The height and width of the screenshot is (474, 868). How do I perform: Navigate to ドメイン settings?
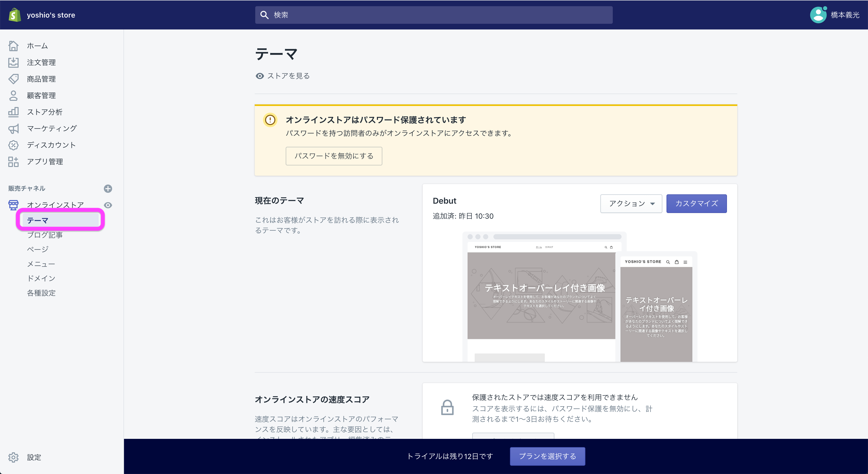click(x=41, y=278)
